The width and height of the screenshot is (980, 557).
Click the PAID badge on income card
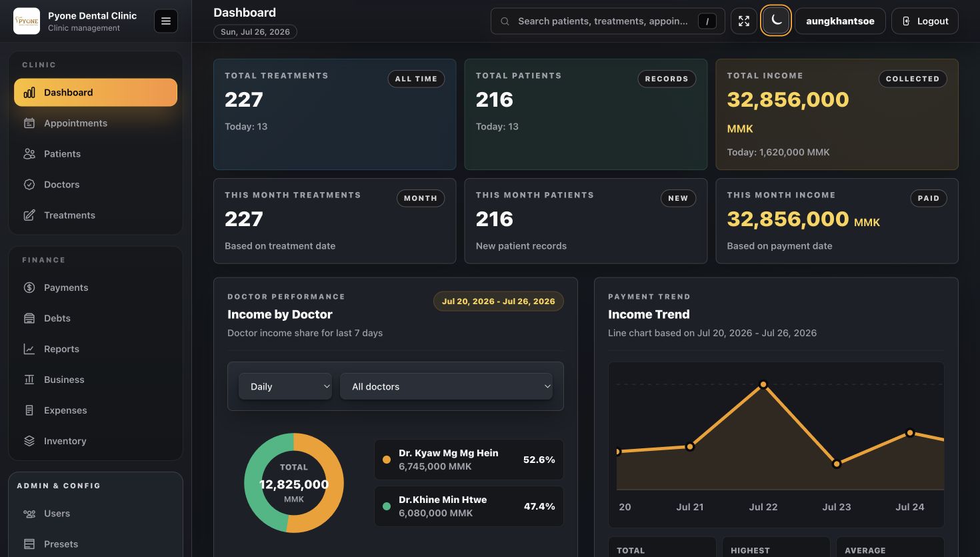click(x=929, y=198)
